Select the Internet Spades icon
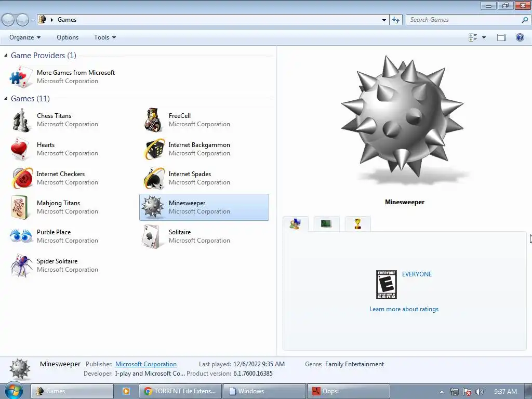532x399 pixels. [x=154, y=178]
